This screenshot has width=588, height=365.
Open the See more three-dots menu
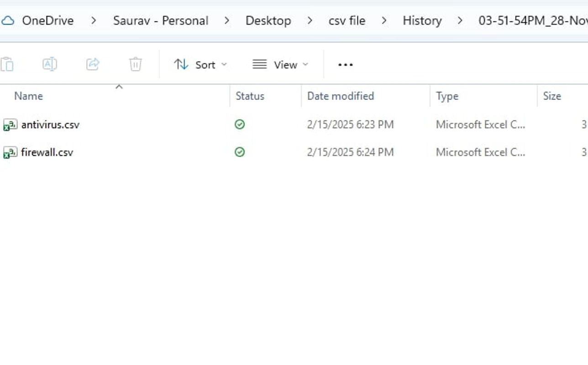[x=345, y=65]
